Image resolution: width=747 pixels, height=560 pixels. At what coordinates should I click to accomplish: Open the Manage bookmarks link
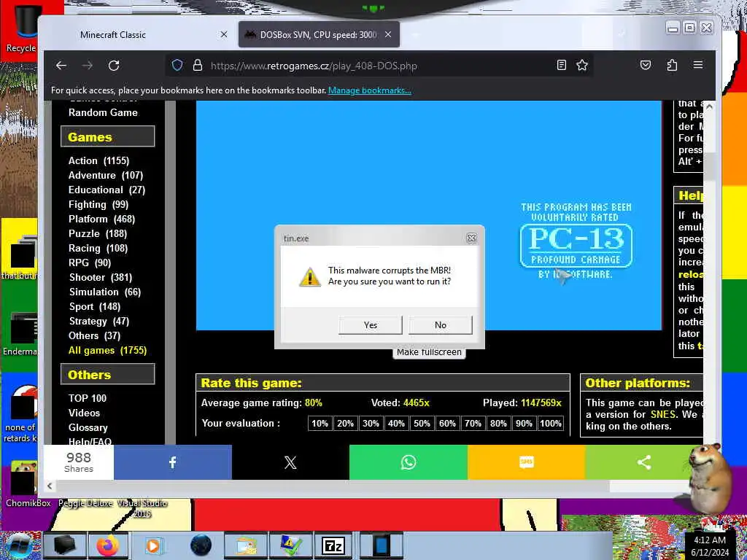tap(370, 90)
